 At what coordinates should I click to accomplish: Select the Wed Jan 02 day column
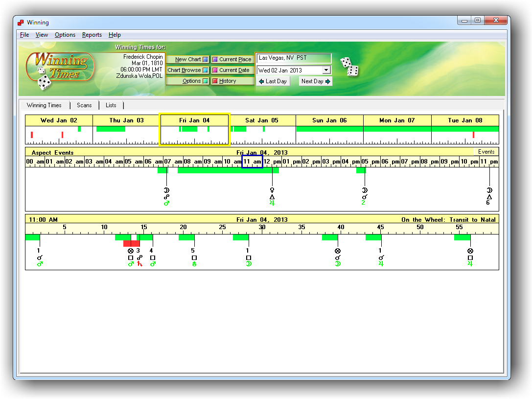[59, 130]
